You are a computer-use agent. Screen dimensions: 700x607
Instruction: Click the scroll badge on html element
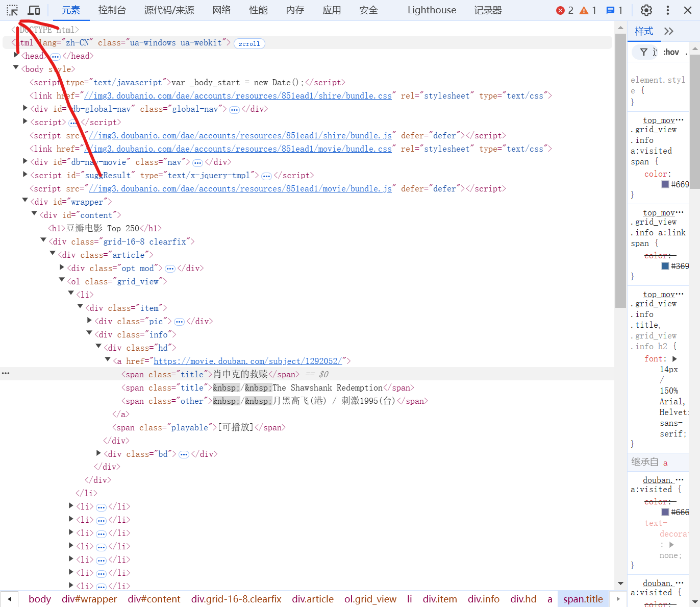click(249, 44)
